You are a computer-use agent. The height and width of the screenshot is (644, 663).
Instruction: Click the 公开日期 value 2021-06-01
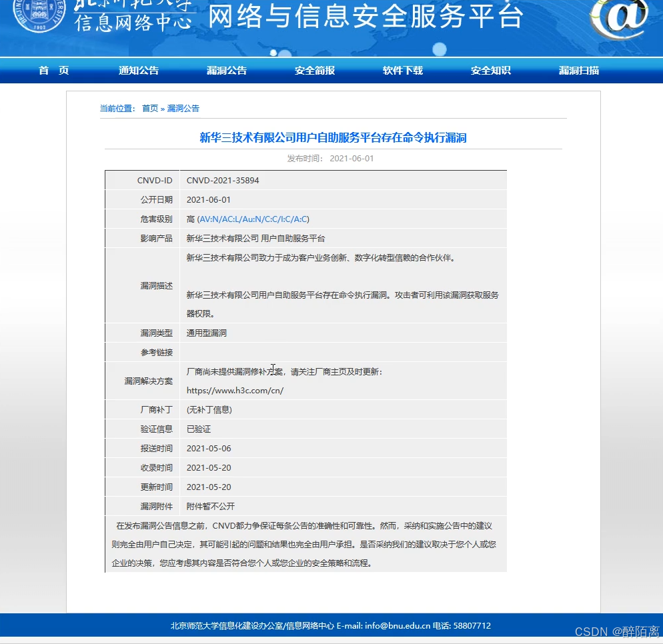pyautogui.click(x=209, y=199)
